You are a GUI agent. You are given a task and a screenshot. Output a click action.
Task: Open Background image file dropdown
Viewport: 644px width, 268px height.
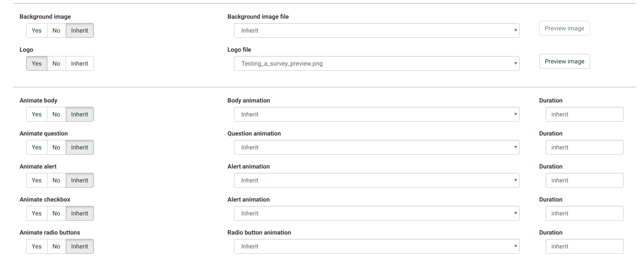377,30
